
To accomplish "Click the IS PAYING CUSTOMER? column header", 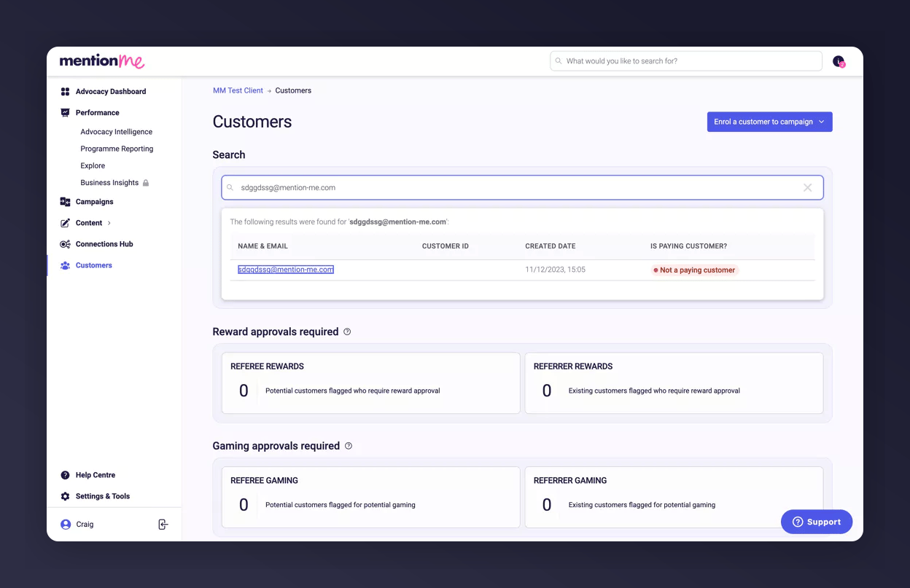I will (688, 246).
